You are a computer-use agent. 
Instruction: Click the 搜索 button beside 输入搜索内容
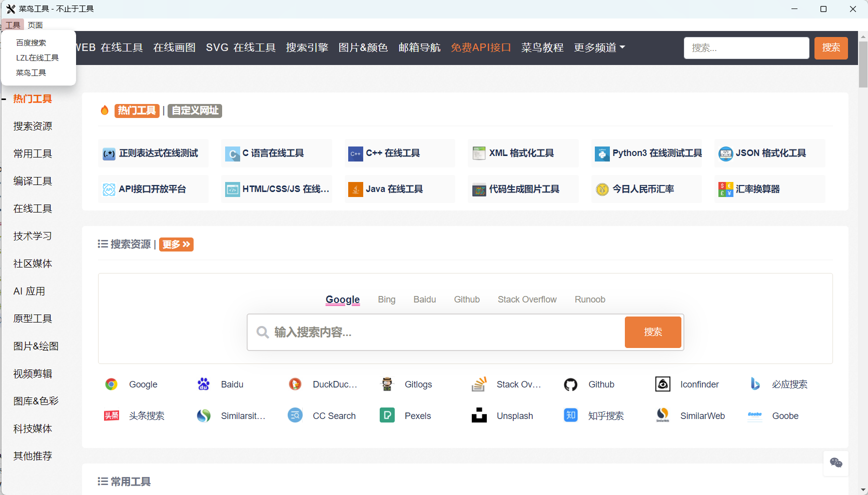(x=653, y=332)
